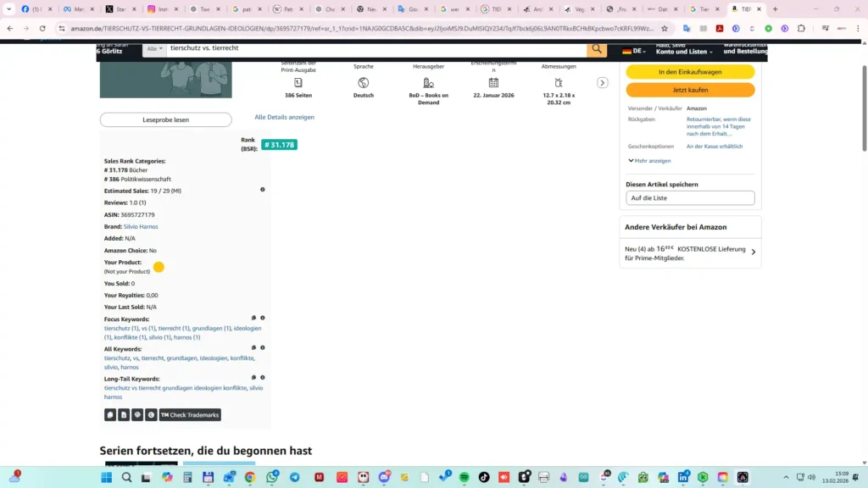Open the 'Auf die Liste' dropdown
868x488 pixels.
tap(690, 197)
